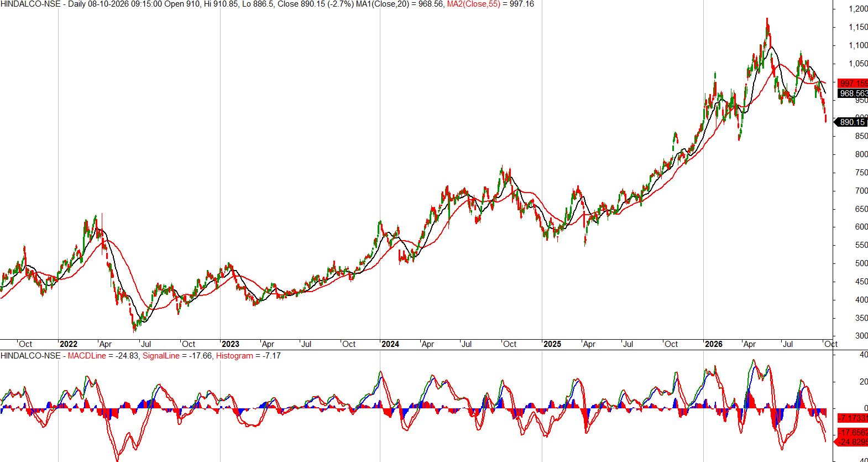Click the 0 label on the MACD axis

(865, 408)
